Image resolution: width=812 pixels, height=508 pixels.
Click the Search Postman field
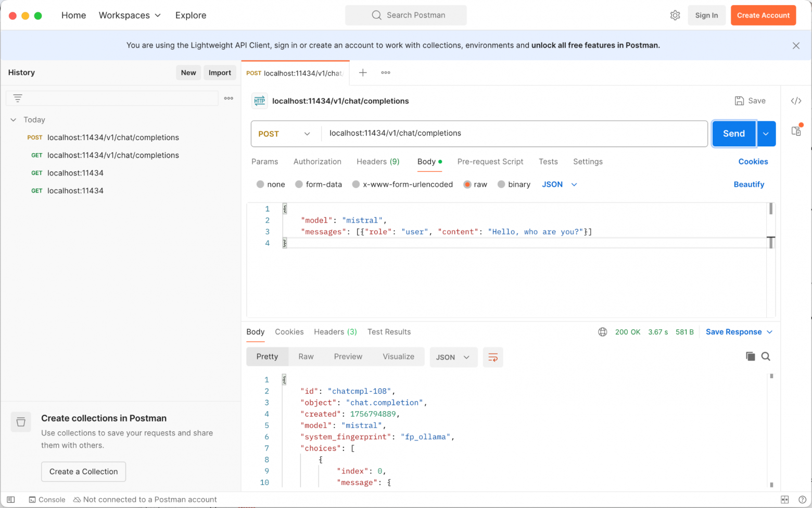(406, 16)
